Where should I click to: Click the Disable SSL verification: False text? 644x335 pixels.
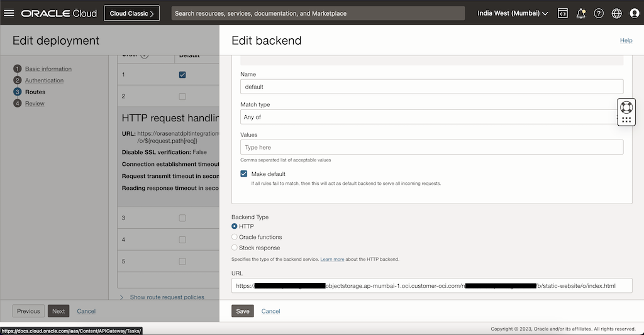(164, 152)
